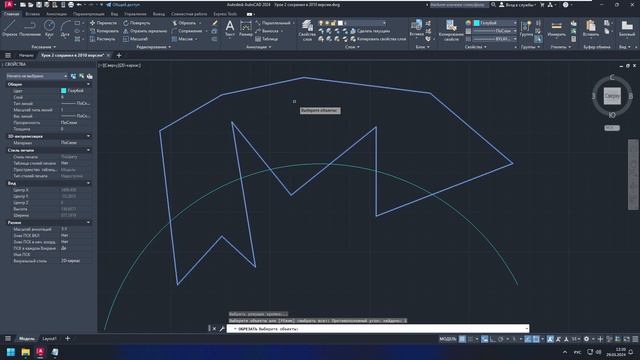Screen dimensions: 640x360
Task: Activate the Перенести (Move) command
Action: 104,23
